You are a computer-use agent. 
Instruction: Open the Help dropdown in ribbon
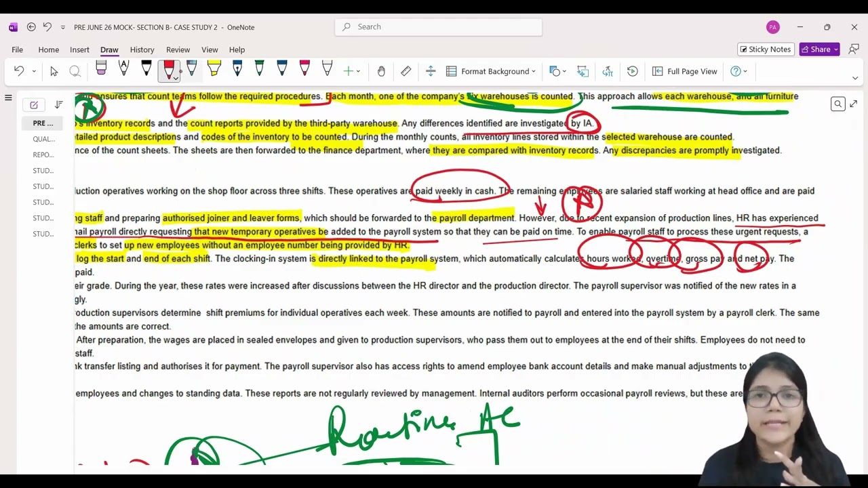(738, 71)
